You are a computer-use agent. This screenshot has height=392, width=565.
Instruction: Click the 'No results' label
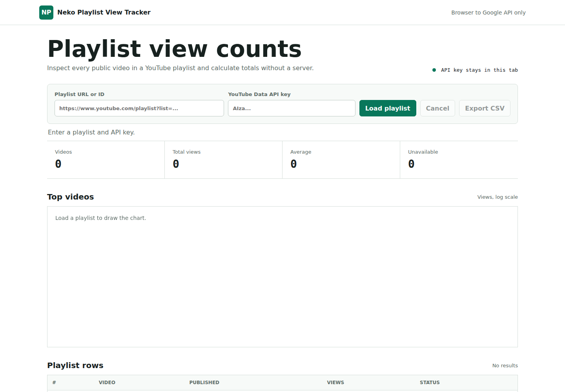click(505, 366)
